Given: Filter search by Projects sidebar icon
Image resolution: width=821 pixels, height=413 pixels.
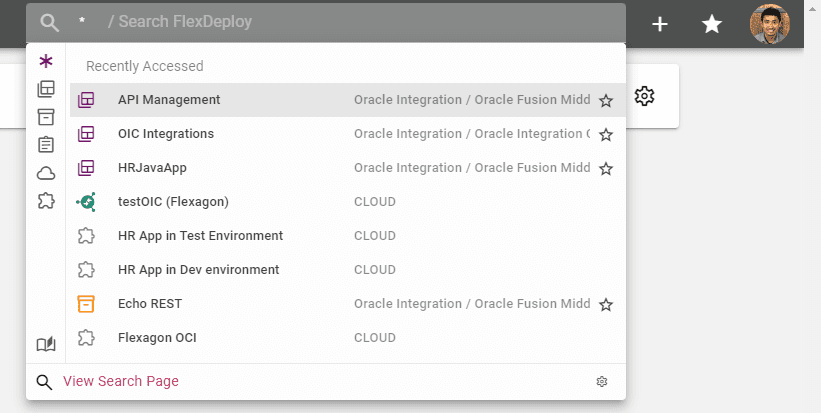Looking at the screenshot, I should pos(46,90).
